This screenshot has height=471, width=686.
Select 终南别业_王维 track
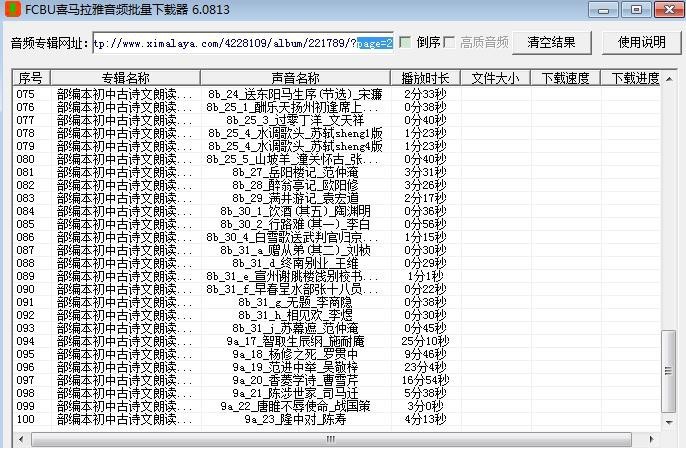(x=295, y=263)
